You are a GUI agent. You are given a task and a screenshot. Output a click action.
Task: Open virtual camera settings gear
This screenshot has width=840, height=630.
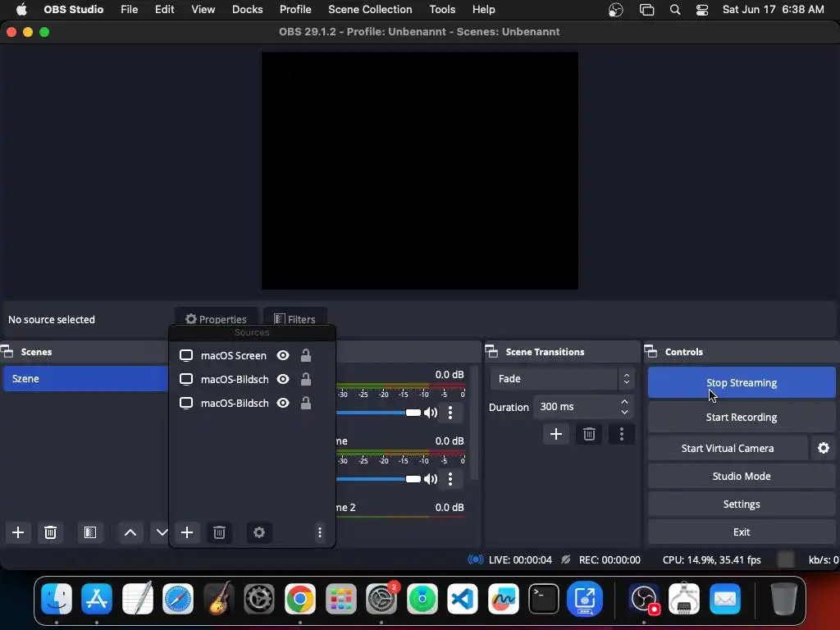pyautogui.click(x=824, y=448)
